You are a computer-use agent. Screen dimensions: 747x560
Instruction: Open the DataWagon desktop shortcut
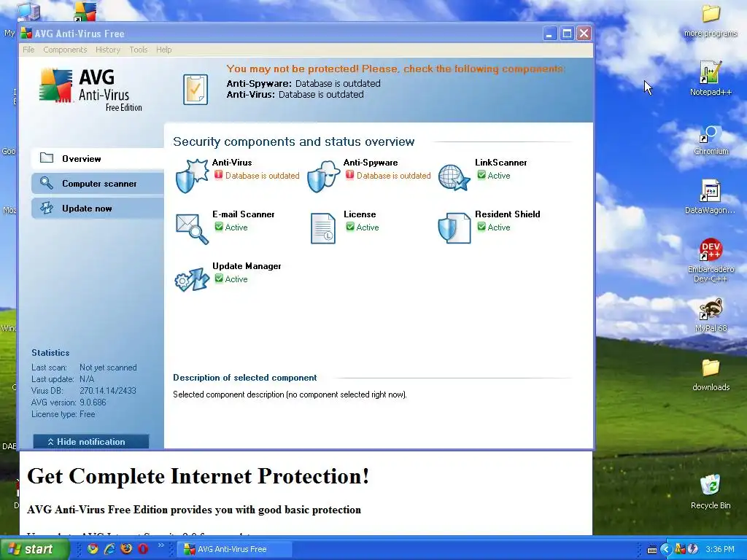[x=710, y=197]
